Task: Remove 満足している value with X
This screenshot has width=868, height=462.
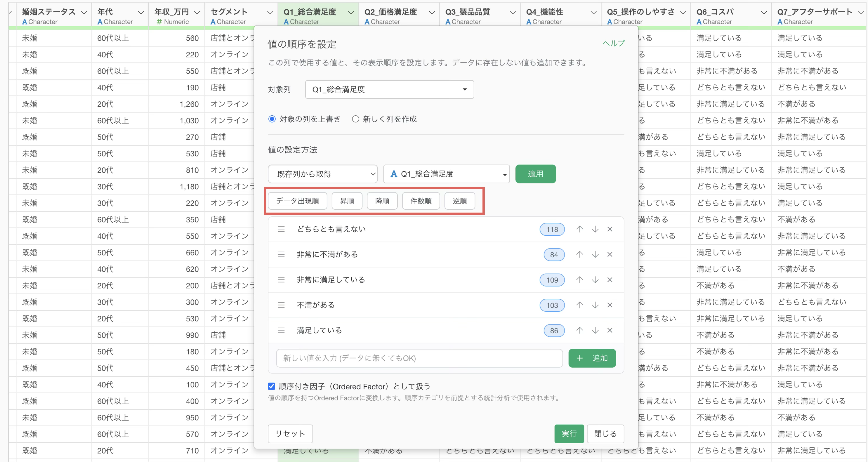Action: pos(610,330)
